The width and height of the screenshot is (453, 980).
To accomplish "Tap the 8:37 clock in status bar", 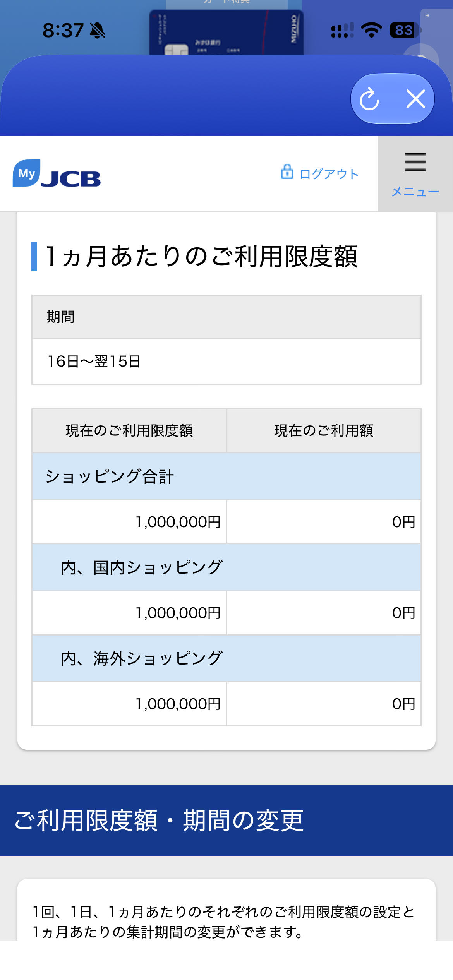I will click(x=63, y=30).
